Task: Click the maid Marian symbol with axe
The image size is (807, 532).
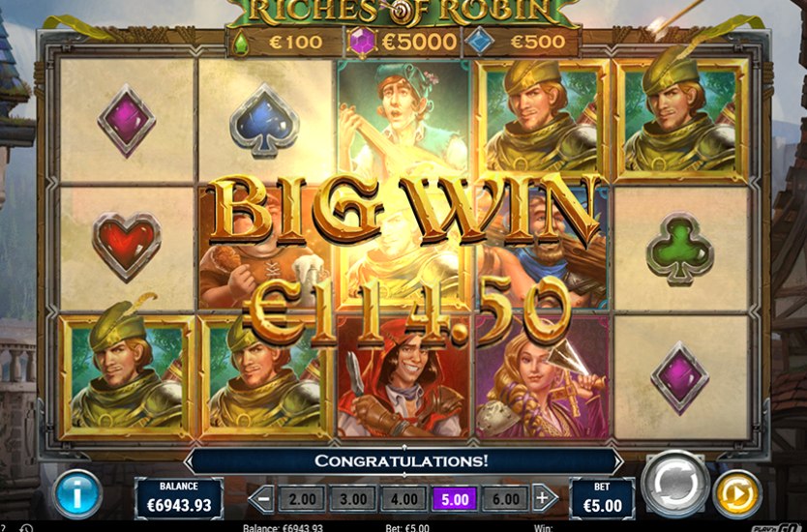Action: pos(542,378)
